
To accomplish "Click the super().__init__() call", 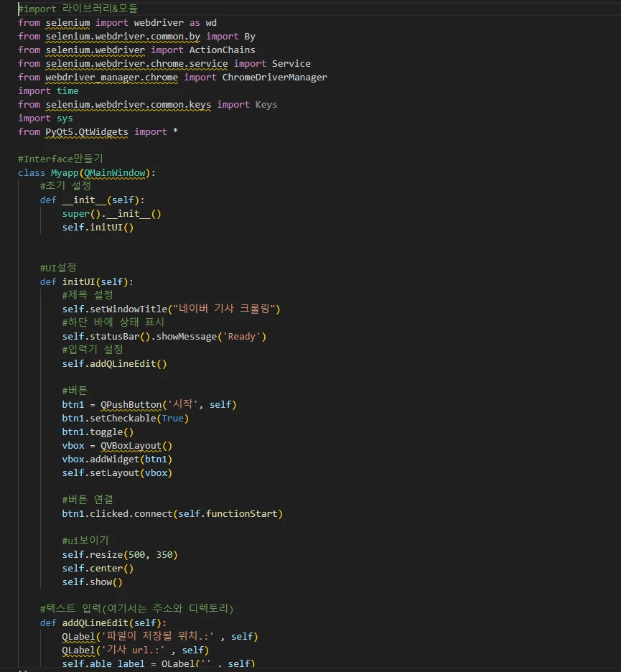I will (111, 214).
